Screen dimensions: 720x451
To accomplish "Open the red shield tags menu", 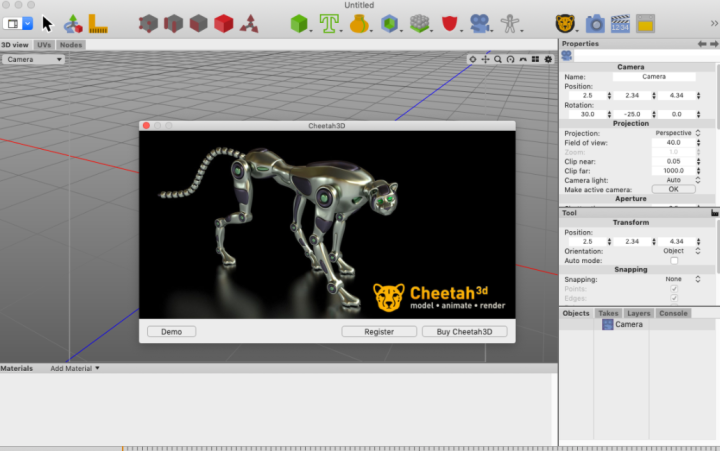I will point(449,23).
